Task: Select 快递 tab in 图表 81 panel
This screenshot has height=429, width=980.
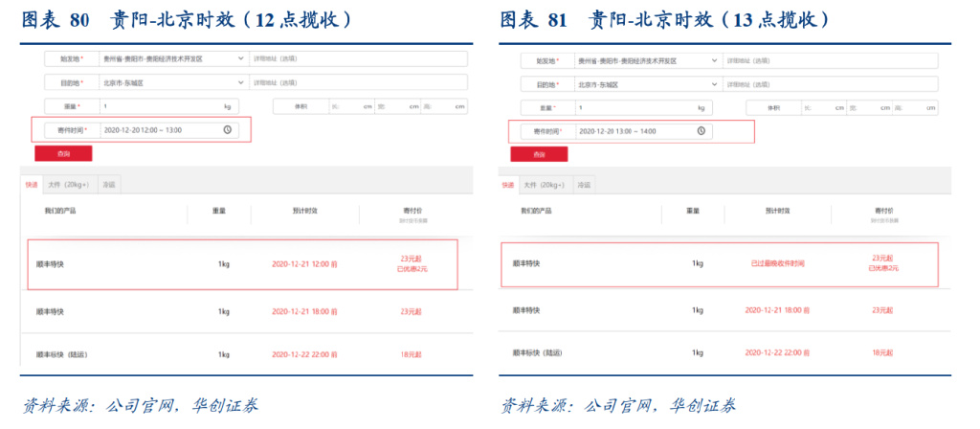Action: pos(507,185)
